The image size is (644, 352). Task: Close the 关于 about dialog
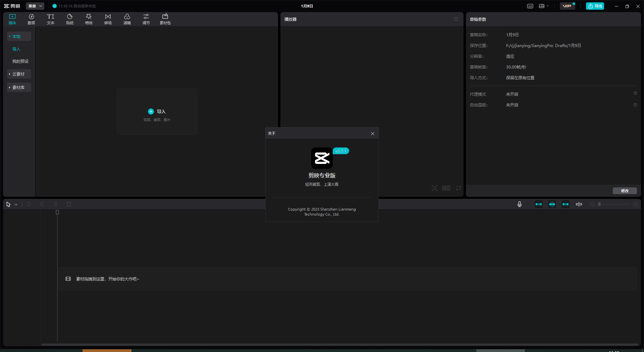click(x=373, y=134)
